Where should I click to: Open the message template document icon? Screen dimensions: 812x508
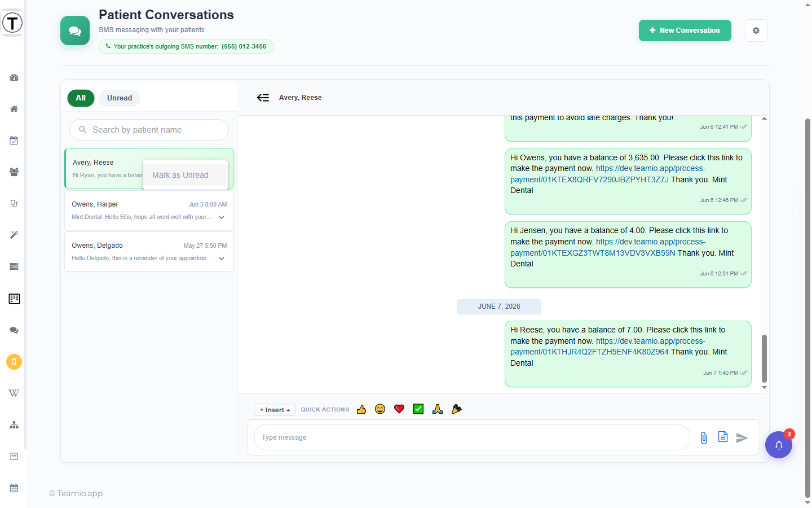tap(723, 437)
